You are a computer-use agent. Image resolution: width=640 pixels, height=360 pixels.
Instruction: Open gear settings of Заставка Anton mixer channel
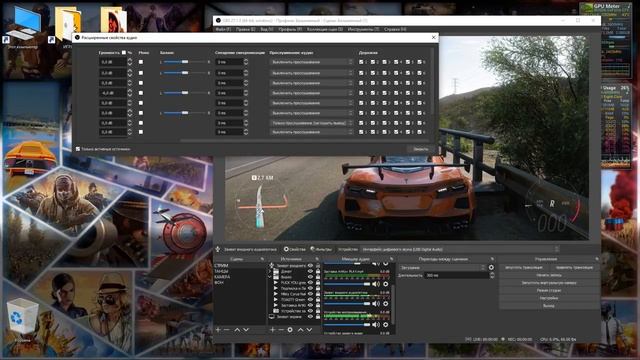[386, 284]
